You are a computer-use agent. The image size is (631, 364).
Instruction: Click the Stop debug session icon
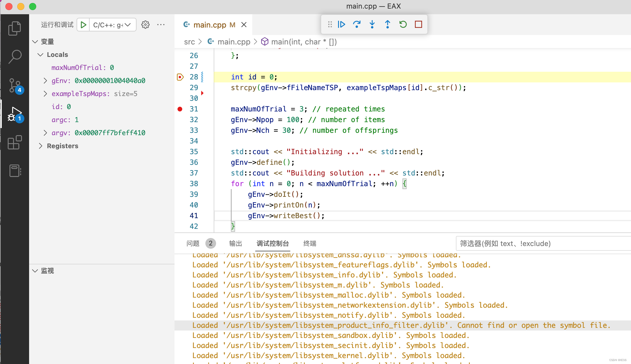418,25
